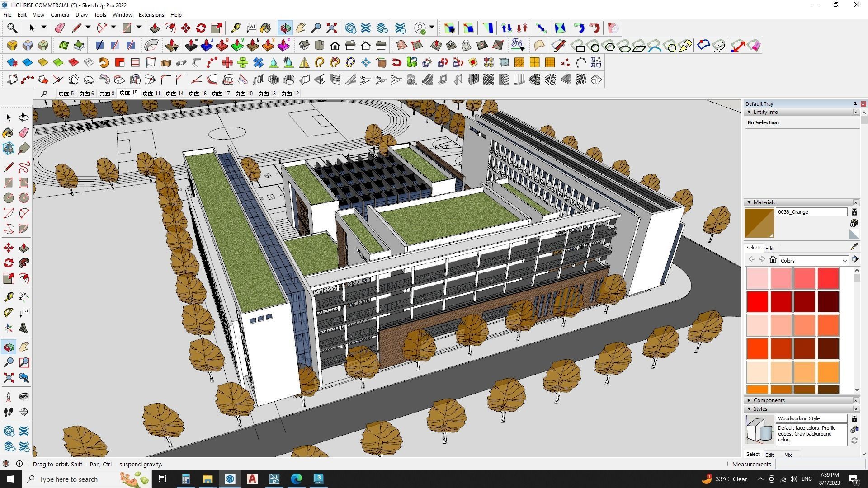Screen dimensions: 868x488
Task: Click the Measurements input box
Action: [820, 464]
